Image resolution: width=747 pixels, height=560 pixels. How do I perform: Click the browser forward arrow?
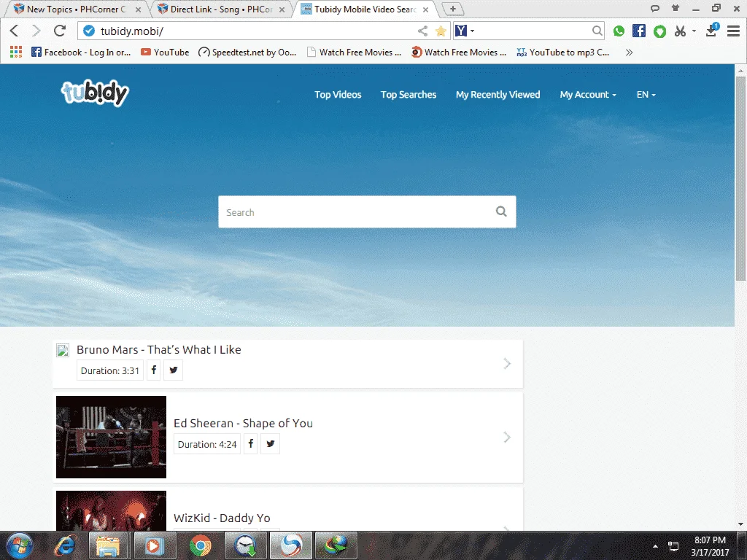tap(36, 31)
